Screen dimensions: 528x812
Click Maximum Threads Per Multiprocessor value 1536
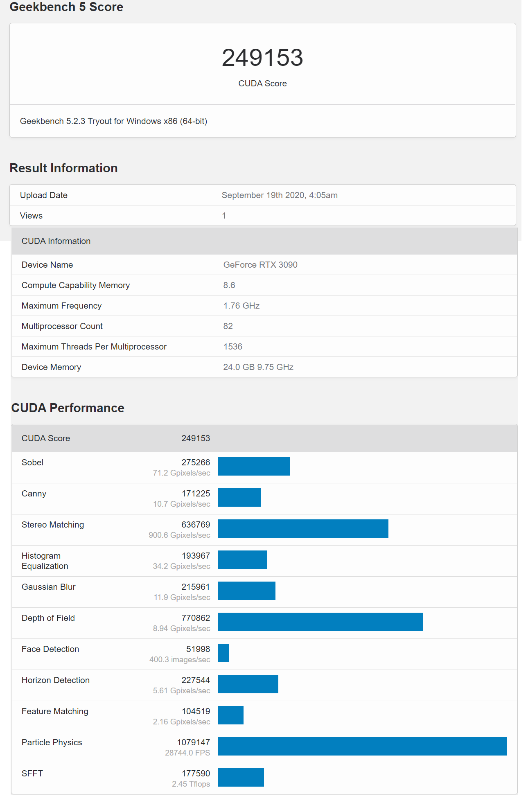pyautogui.click(x=233, y=347)
